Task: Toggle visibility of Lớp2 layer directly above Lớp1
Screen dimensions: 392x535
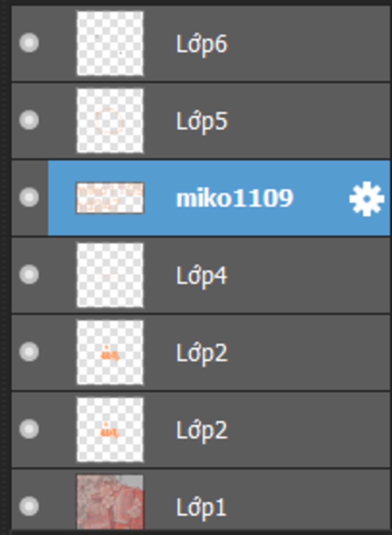Action: pos(29,429)
